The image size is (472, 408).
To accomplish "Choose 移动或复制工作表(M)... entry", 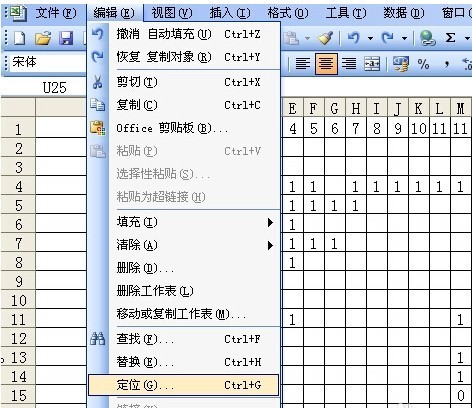I will point(184,314).
